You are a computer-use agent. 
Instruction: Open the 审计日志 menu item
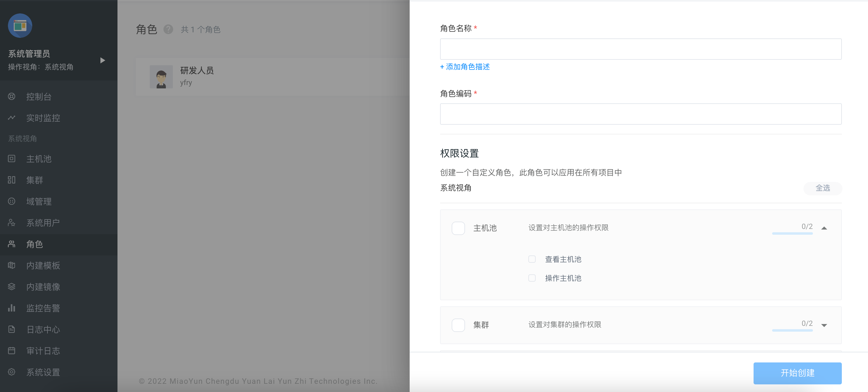43,351
